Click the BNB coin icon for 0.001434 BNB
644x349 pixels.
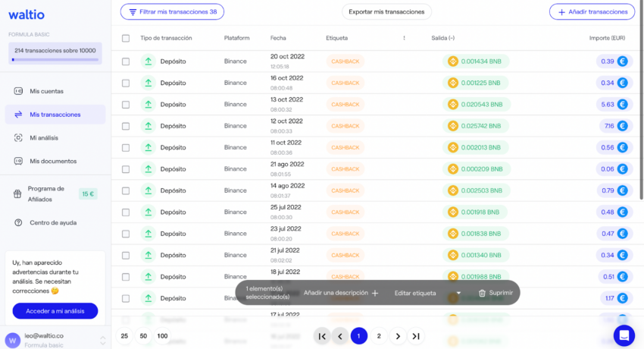pos(453,61)
